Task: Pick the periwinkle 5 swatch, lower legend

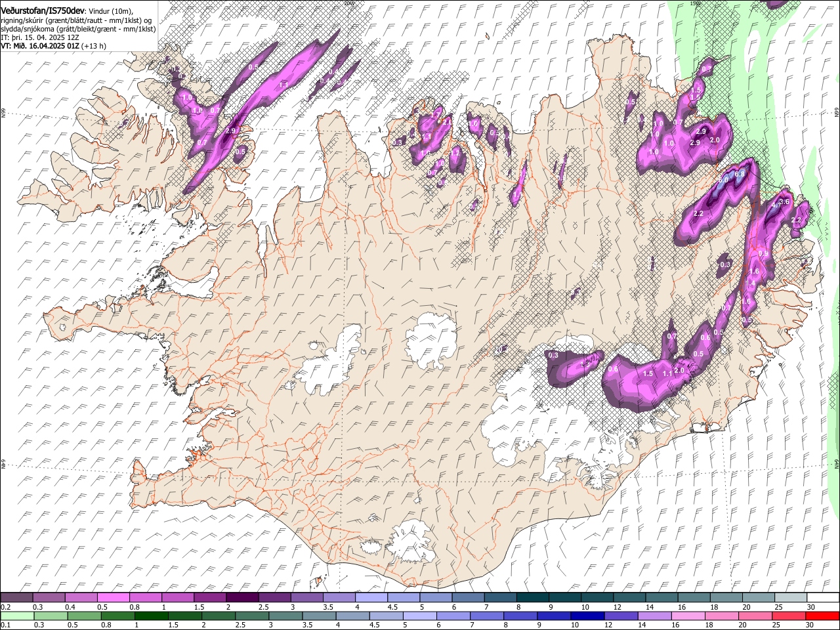Action: (x=420, y=616)
